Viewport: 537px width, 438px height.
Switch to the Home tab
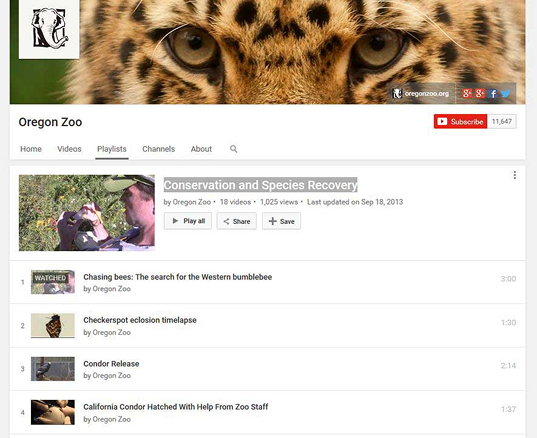tap(31, 149)
